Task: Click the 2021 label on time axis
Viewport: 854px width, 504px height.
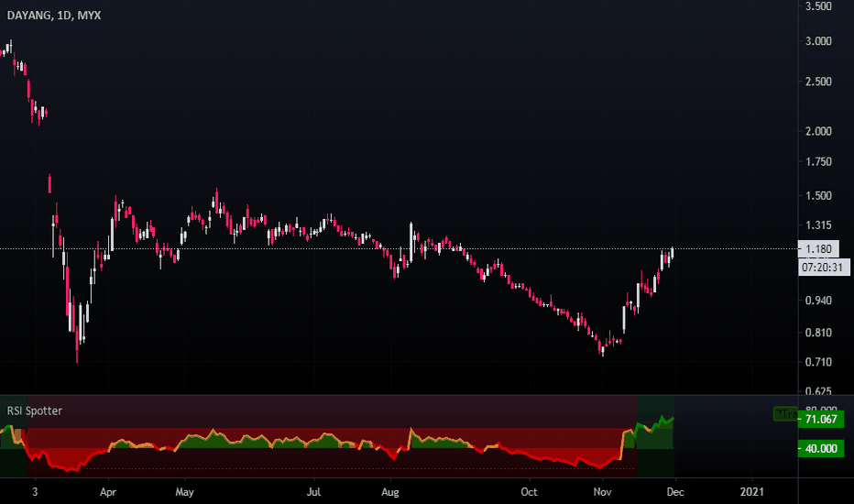Action: (751, 492)
